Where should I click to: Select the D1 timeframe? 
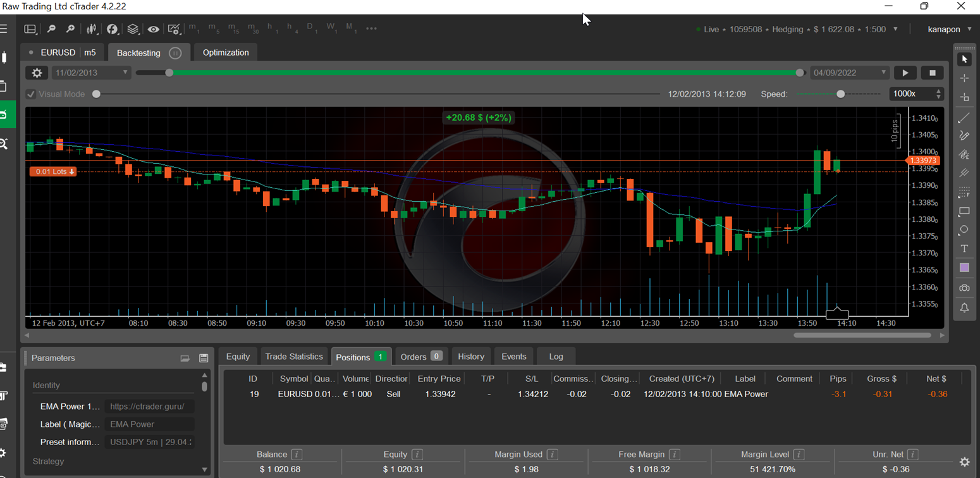tap(311, 28)
